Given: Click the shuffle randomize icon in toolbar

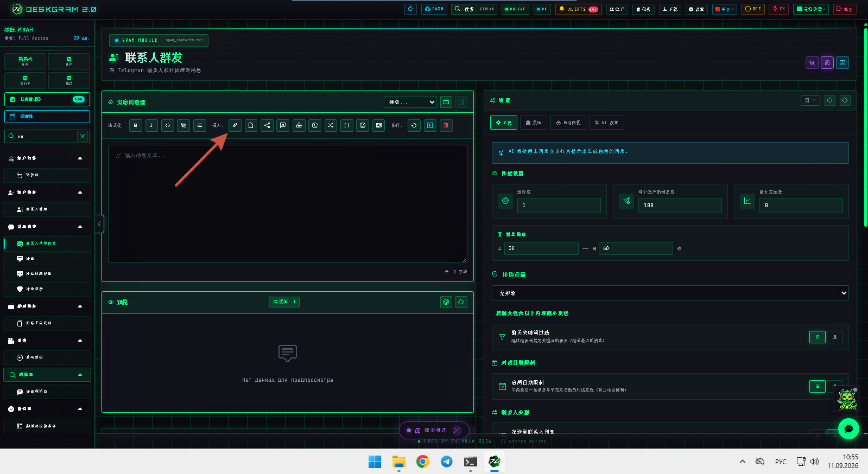Looking at the screenshot, I should [x=331, y=125].
